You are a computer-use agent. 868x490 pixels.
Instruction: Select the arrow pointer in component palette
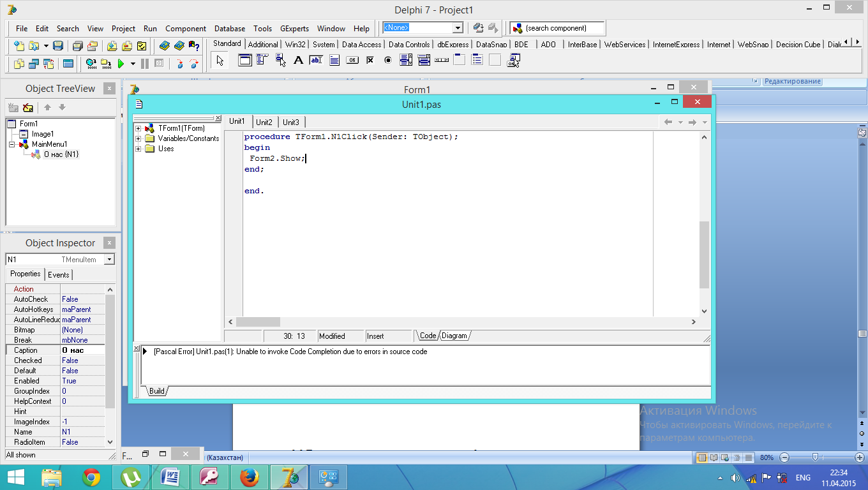pos(220,61)
